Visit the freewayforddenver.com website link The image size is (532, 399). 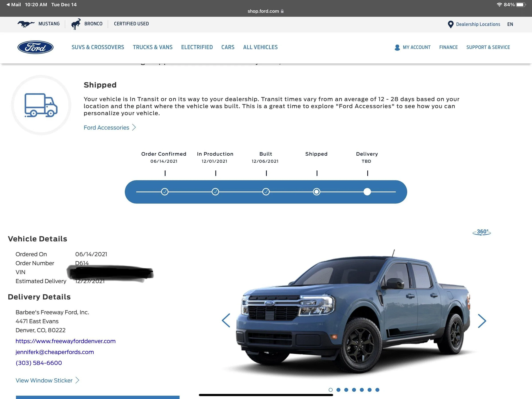click(66, 341)
